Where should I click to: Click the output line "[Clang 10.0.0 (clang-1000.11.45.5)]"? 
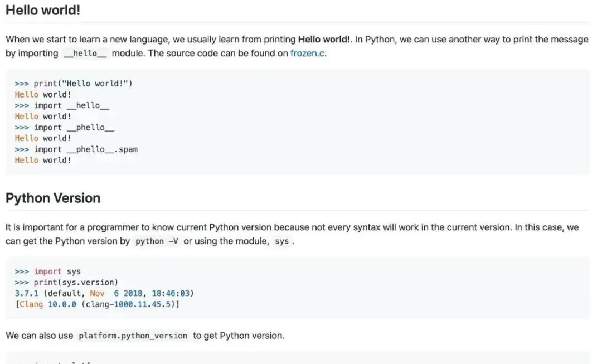[x=97, y=304]
